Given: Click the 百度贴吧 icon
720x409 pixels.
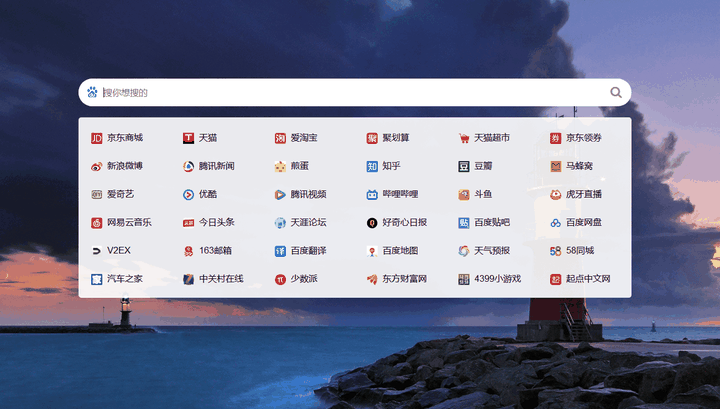Looking at the screenshot, I should [x=464, y=223].
